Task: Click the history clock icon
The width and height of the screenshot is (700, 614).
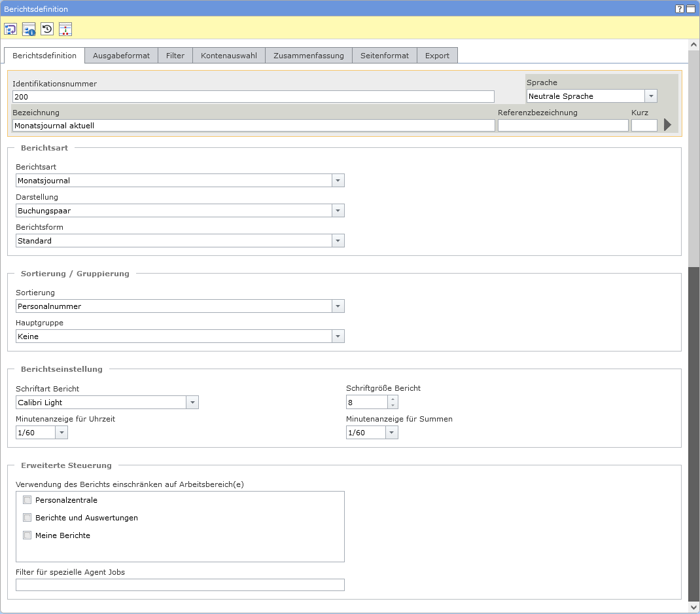Action: click(47, 29)
